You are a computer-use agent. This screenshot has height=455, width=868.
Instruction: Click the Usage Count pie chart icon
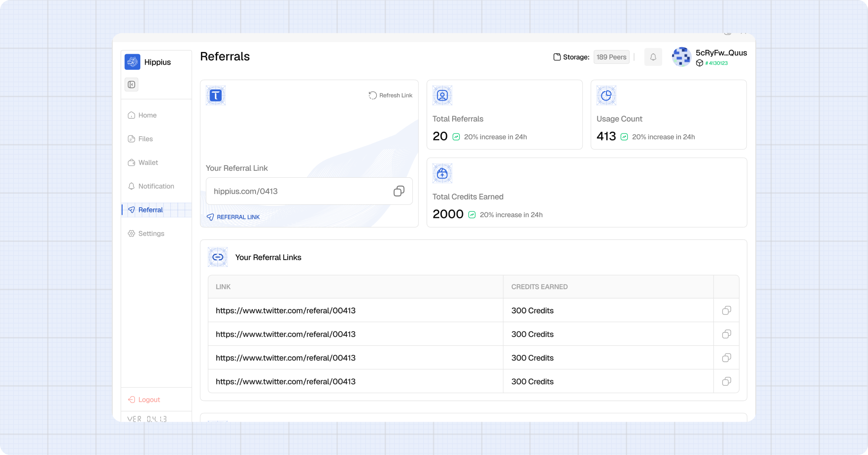point(606,95)
